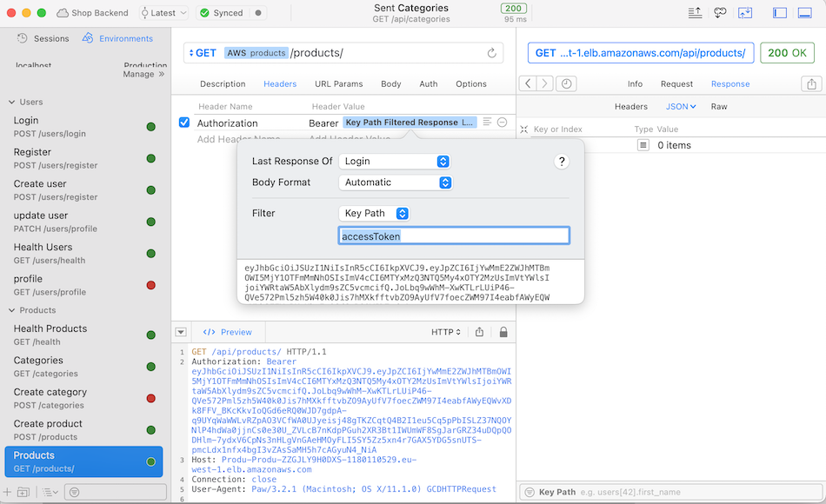
Task: Click the Preview code button
Action: point(228,332)
